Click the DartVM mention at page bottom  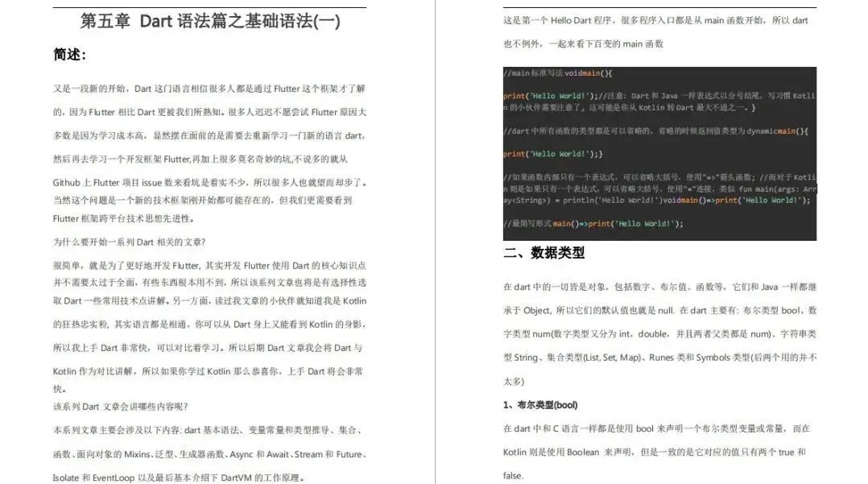[237, 476]
